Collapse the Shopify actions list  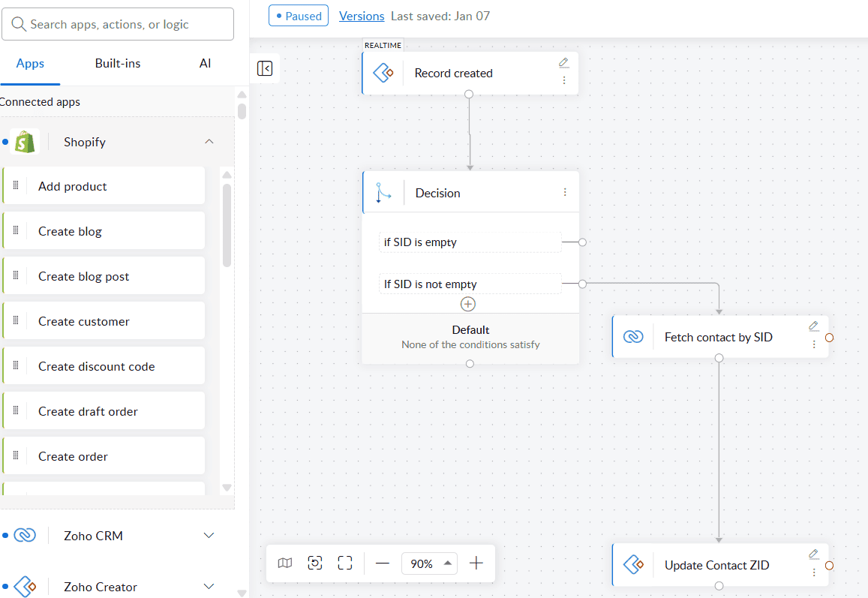[x=209, y=142]
